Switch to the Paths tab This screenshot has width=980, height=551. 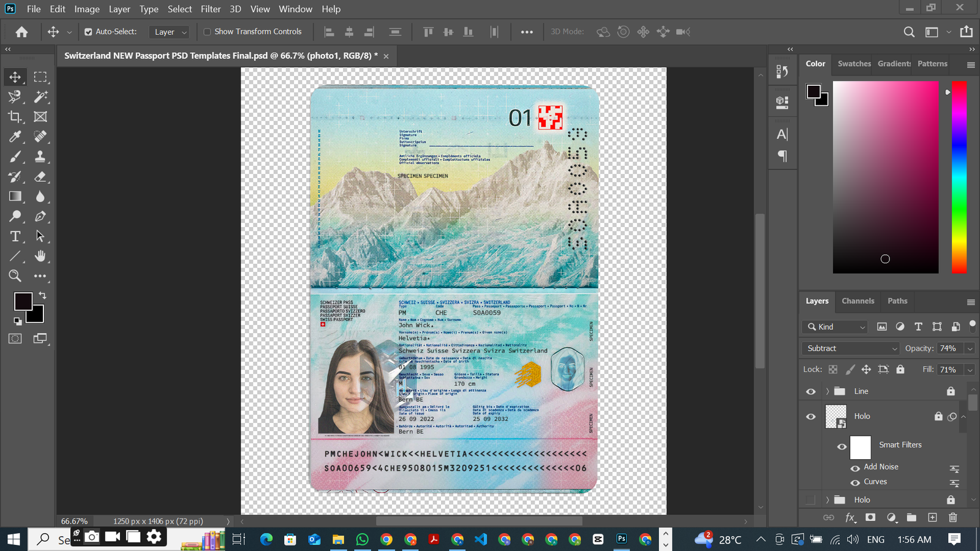897,301
